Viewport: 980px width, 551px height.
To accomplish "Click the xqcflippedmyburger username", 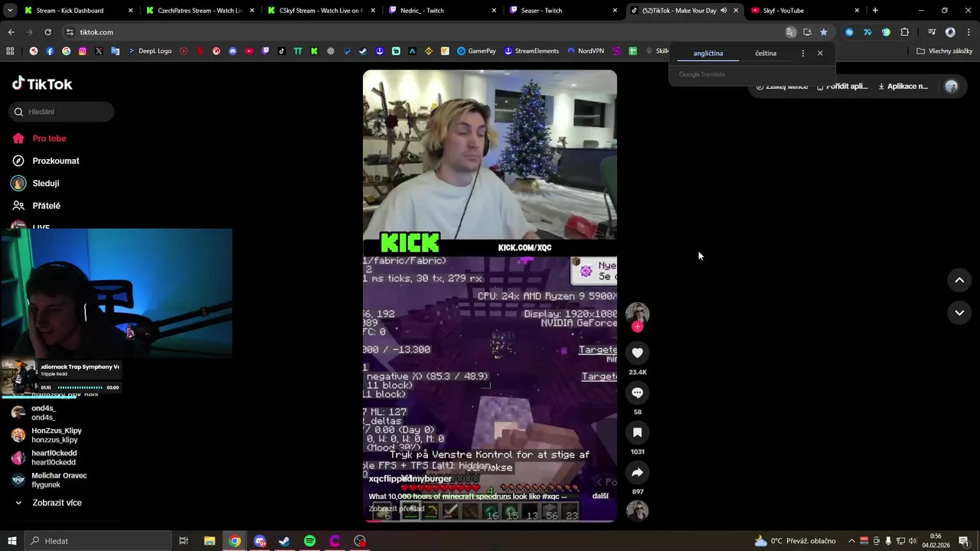I will coord(410,479).
